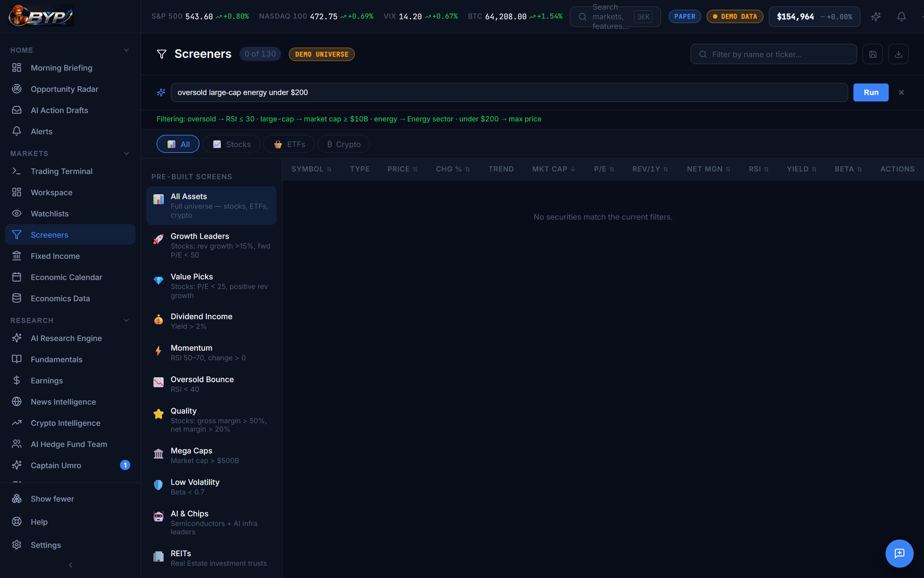Select the Oversold Bounce screen
This screenshot has height=578, width=924.
point(211,384)
